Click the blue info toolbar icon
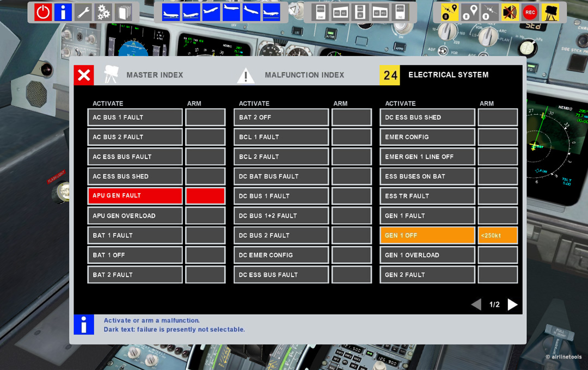The image size is (588, 370). point(63,12)
